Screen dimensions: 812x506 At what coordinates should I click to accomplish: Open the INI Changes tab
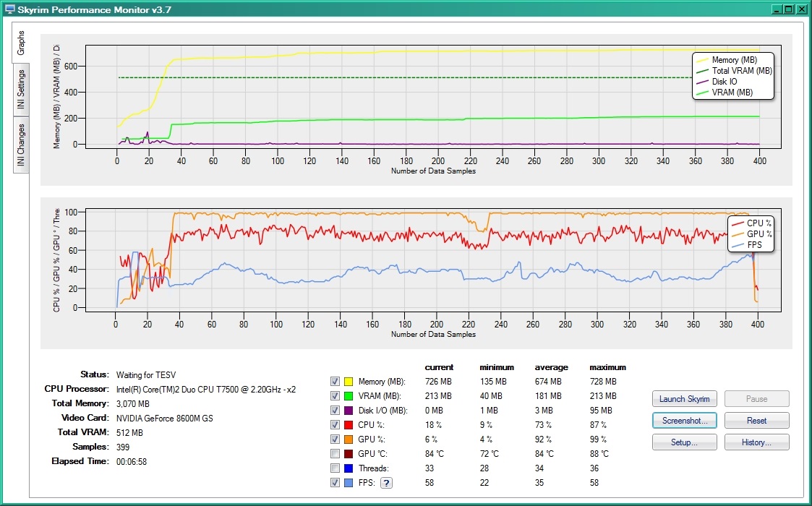[20, 137]
